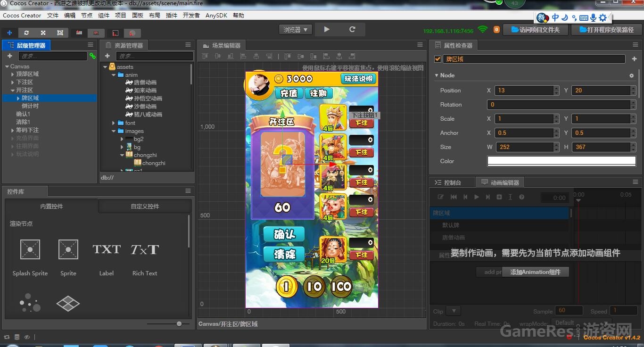
Task: Open the Clip dropdown in animation editor
Action: pos(453,311)
